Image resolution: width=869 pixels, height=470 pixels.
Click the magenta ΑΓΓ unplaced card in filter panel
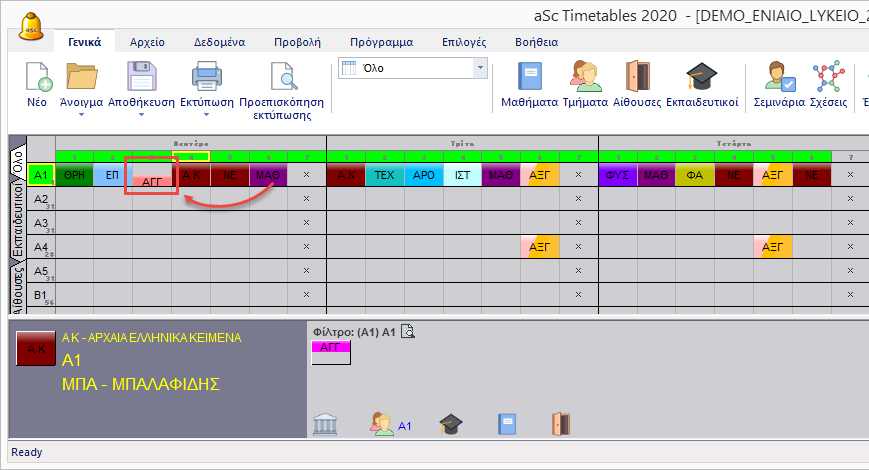[x=331, y=347]
